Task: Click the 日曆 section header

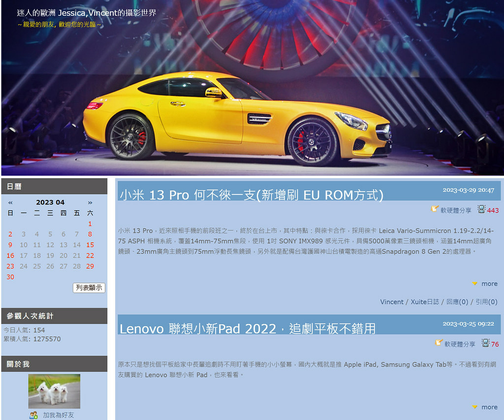Action: point(54,187)
